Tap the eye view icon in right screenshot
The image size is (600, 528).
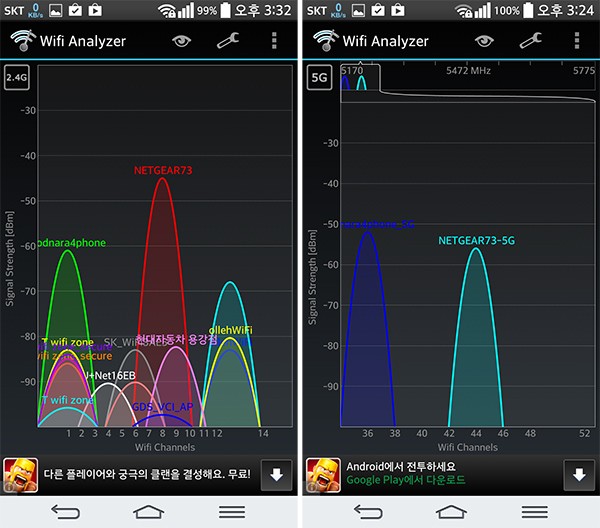pos(484,41)
